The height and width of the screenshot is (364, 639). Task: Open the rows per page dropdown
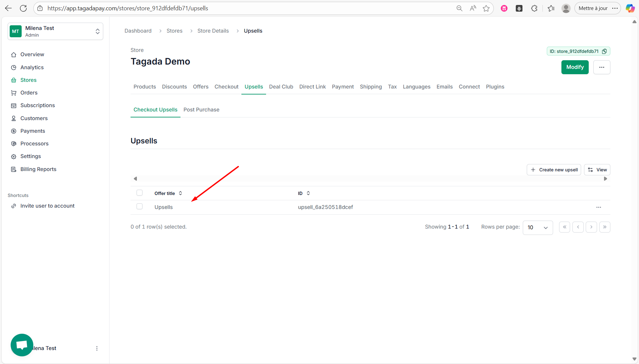coord(537,228)
